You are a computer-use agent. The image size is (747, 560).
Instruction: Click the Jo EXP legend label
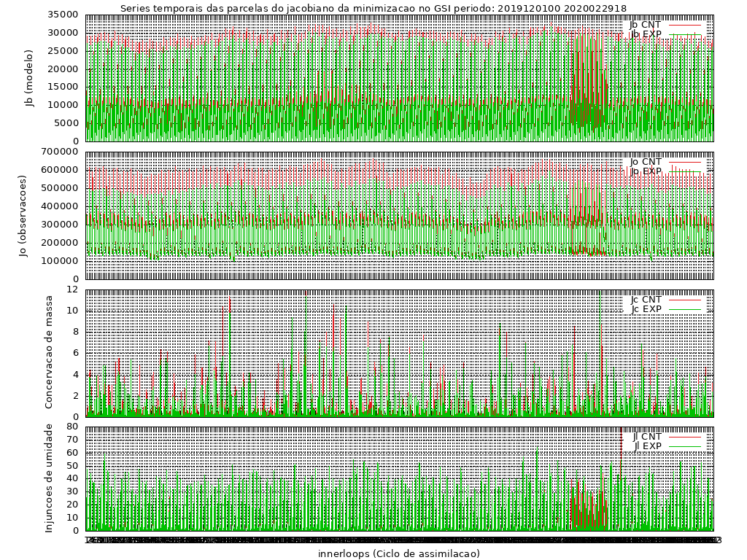coord(646,171)
